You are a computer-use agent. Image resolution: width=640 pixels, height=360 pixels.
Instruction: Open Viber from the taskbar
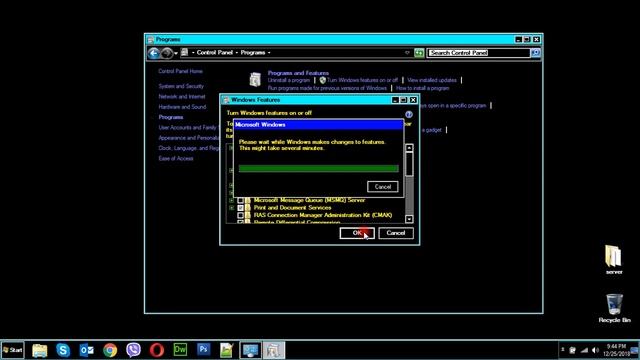pos(133,350)
